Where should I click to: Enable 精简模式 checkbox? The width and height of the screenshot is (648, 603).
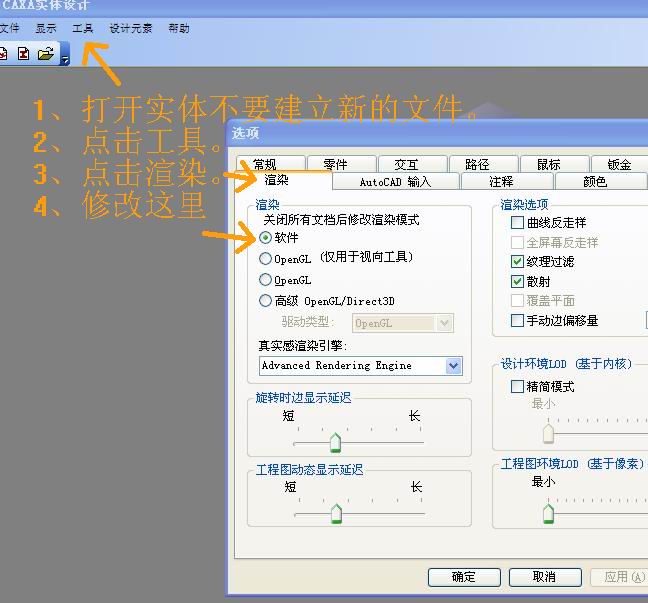click(x=517, y=386)
